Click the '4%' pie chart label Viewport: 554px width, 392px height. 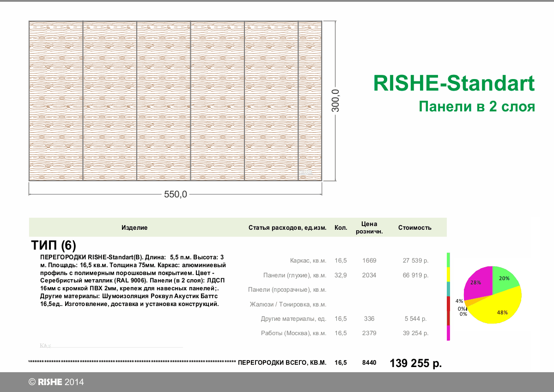(x=459, y=301)
